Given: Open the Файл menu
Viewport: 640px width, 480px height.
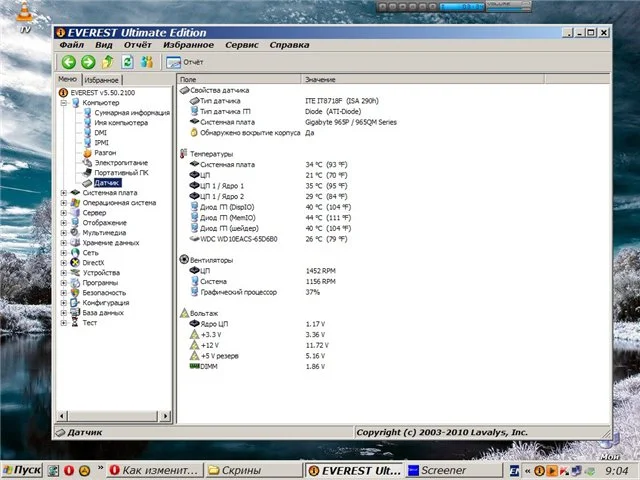Looking at the screenshot, I should click(x=71, y=45).
